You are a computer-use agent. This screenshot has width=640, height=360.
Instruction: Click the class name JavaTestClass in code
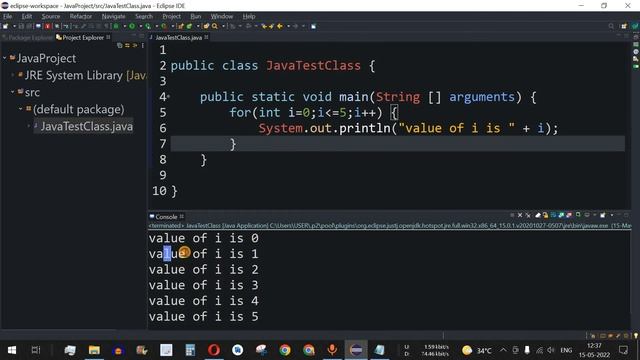point(313,65)
